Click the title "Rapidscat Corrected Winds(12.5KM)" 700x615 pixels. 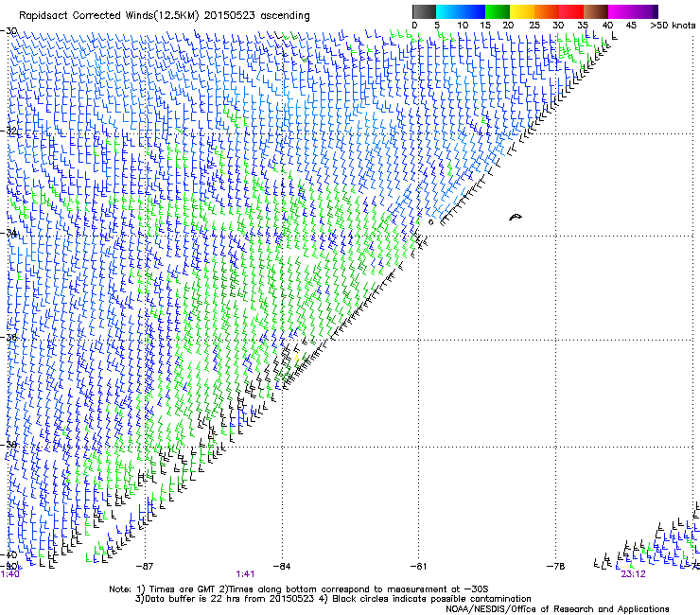click(109, 16)
